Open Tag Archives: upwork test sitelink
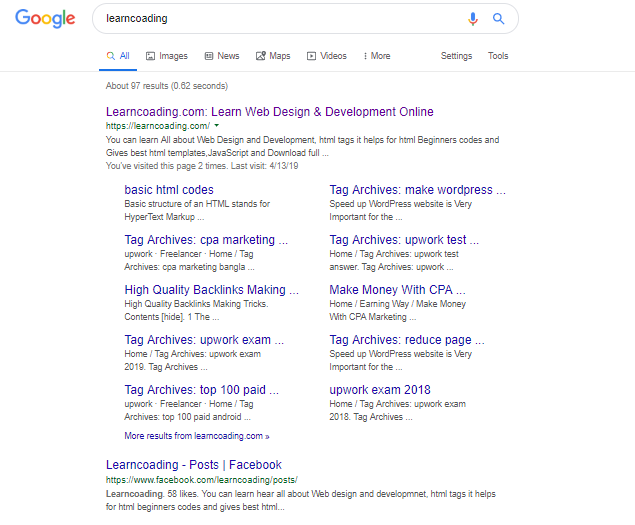Image resolution: width=635 pixels, height=525 pixels. tap(404, 240)
